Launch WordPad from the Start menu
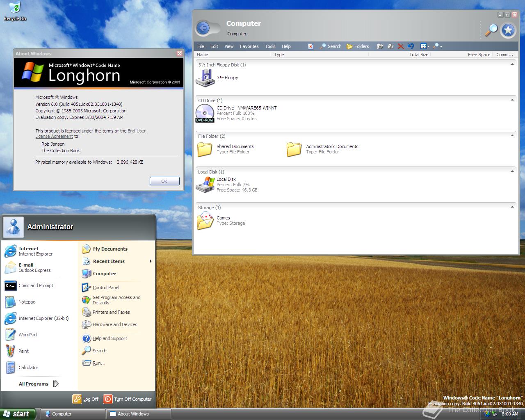The width and height of the screenshot is (525, 420). coord(39,335)
